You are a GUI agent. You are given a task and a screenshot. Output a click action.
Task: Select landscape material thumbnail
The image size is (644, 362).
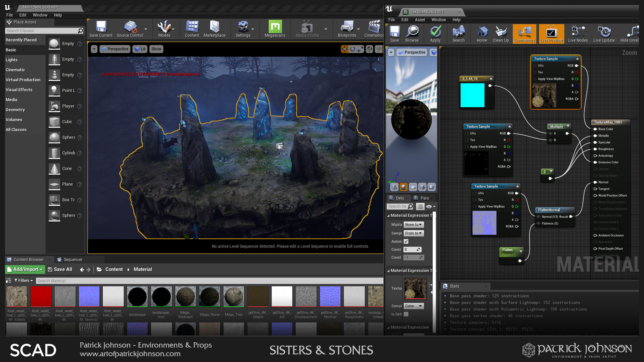coord(137,297)
